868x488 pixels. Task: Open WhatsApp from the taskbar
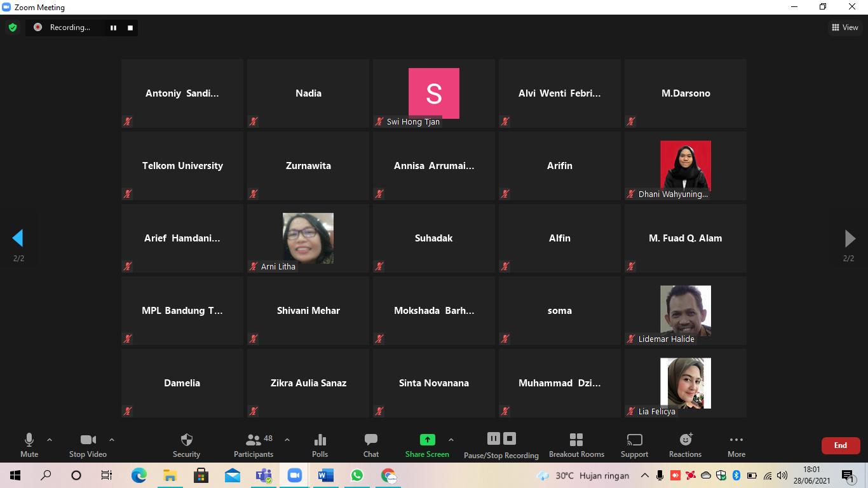click(356, 475)
